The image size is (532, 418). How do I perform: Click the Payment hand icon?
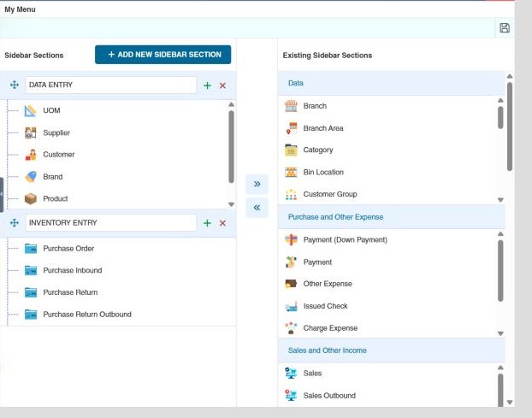[x=291, y=262]
